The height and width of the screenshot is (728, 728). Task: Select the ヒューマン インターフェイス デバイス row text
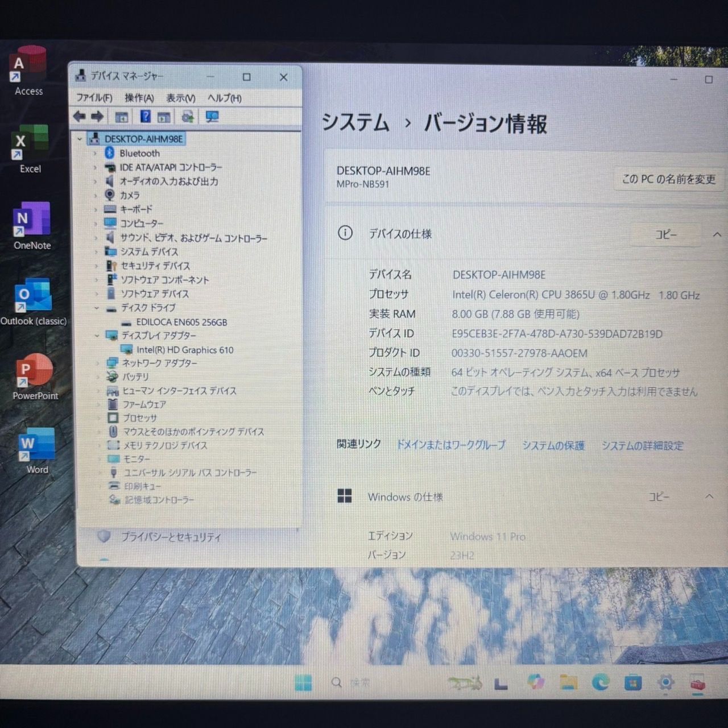tap(180, 391)
